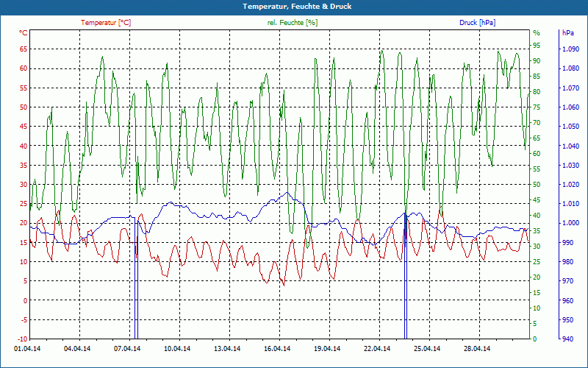Click the green humidity axis value 80
The image size is (588, 368).
pyautogui.click(x=537, y=91)
